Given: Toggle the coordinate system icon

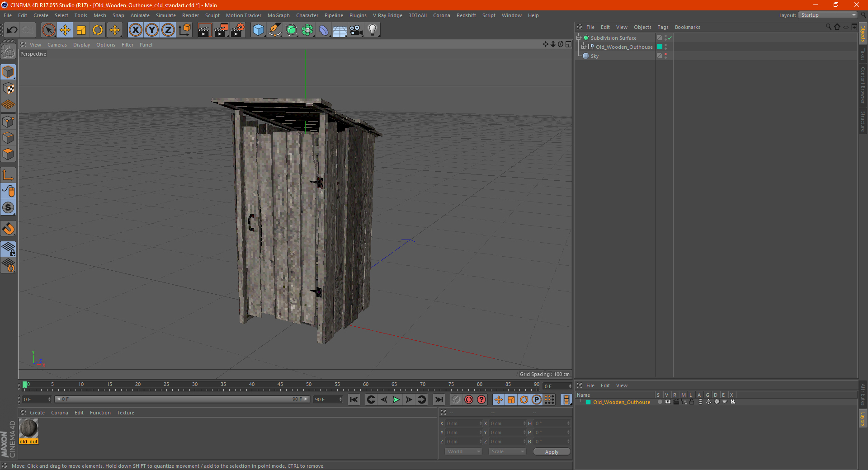Looking at the screenshot, I should [x=185, y=30].
